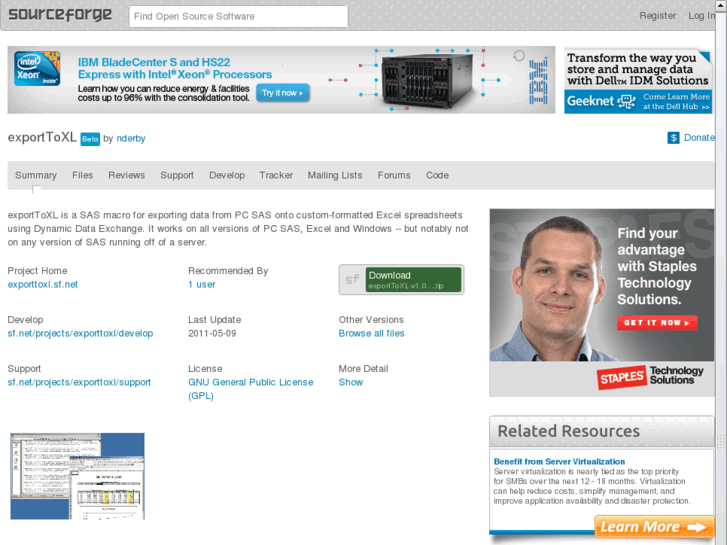The image size is (727, 545).
Task: Open the exporttoxl.sf.net project home link
Action: [x=43, y=284]
